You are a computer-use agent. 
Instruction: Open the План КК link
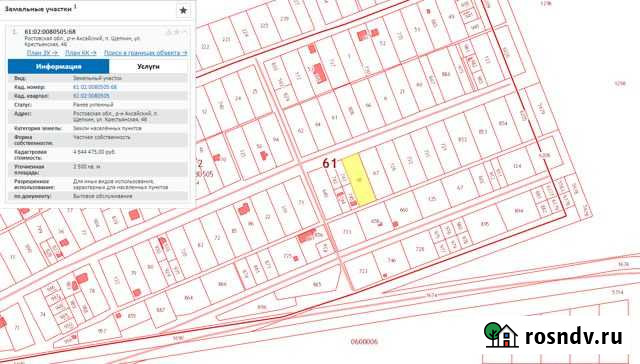pyautogui.click(x=81, y=53)
